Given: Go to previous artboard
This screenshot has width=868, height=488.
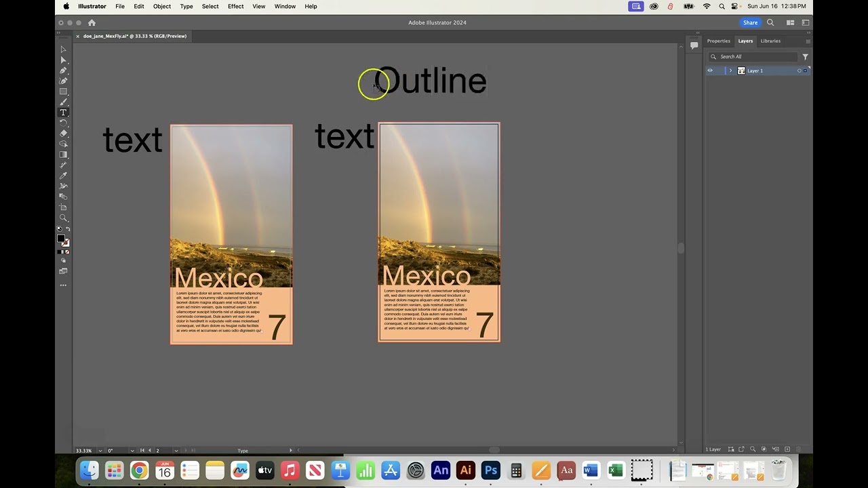Looking at the screenshot, I should tap(150, 450).
